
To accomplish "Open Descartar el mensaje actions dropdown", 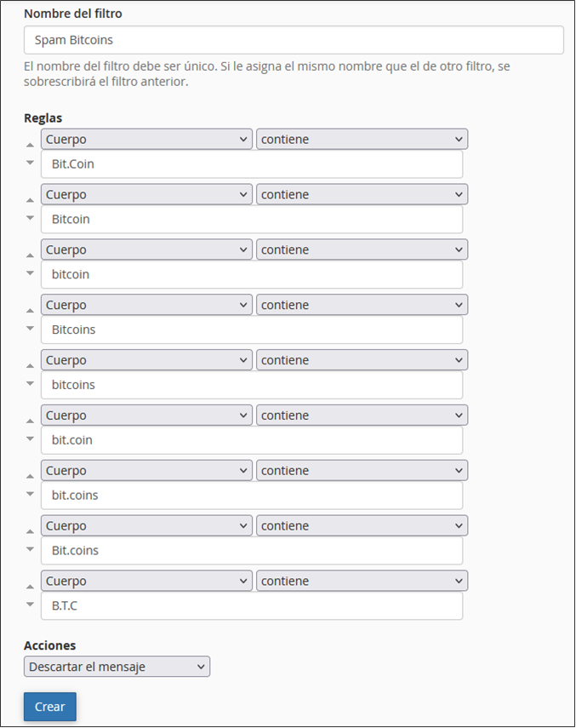I will pyautogui.click(x=117, y=667).
